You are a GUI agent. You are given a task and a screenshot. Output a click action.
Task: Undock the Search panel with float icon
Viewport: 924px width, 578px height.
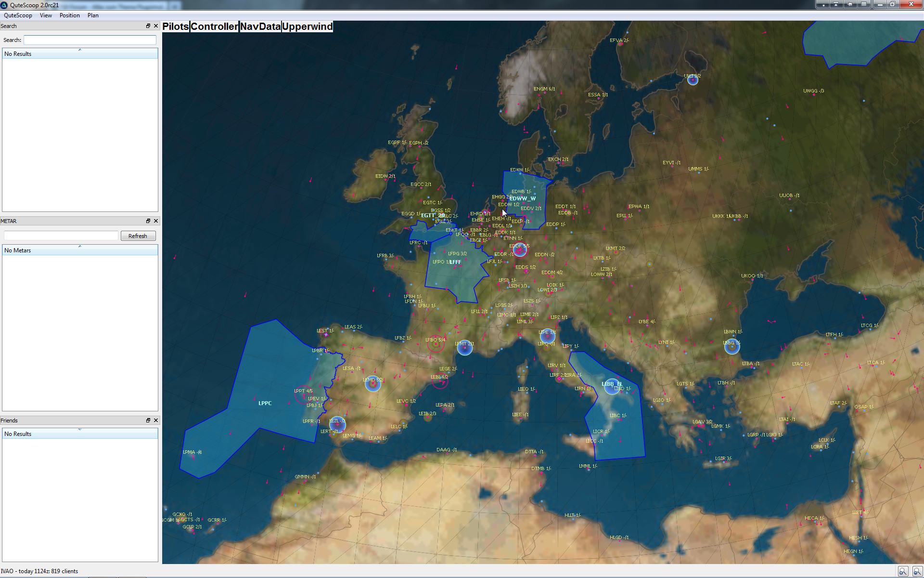click(x=148, y=26)
